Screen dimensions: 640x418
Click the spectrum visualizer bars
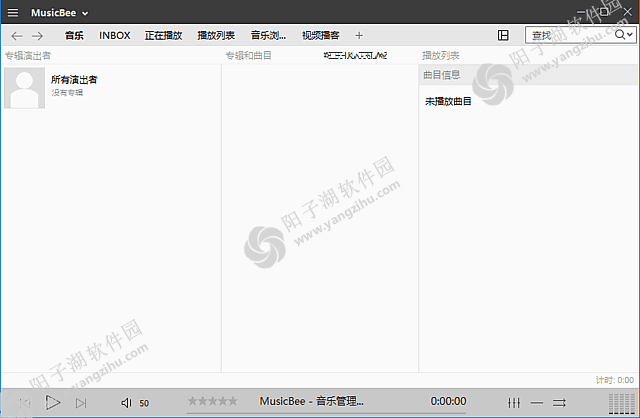622,404
